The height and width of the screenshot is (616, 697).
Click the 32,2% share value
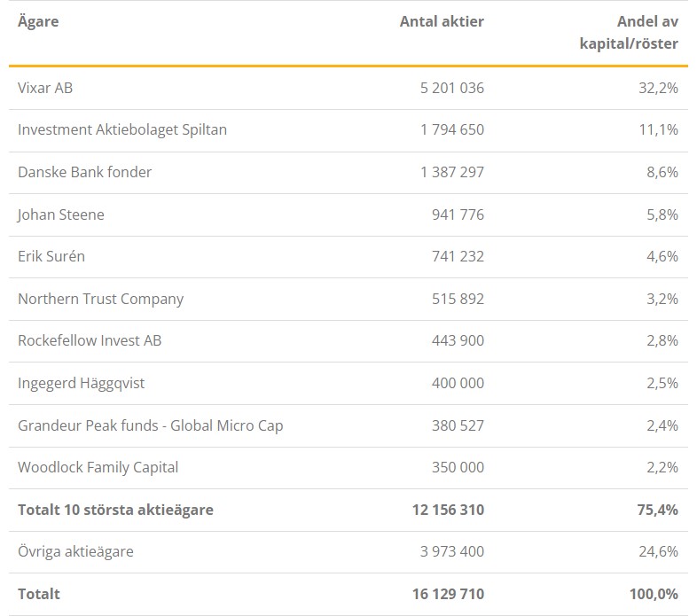pos(658,88)
